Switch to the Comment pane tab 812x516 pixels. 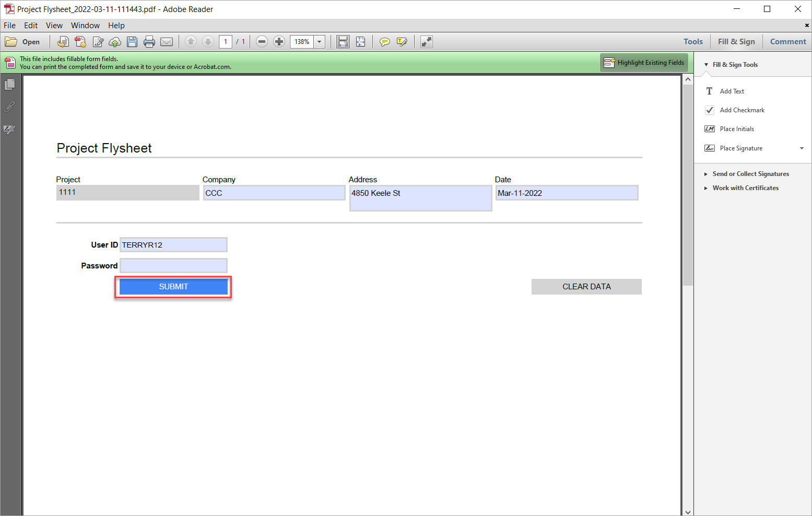[x=787, y=42]
